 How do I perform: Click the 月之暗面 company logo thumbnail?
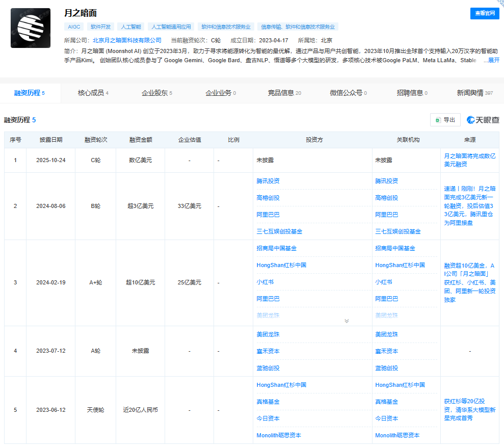31,28
